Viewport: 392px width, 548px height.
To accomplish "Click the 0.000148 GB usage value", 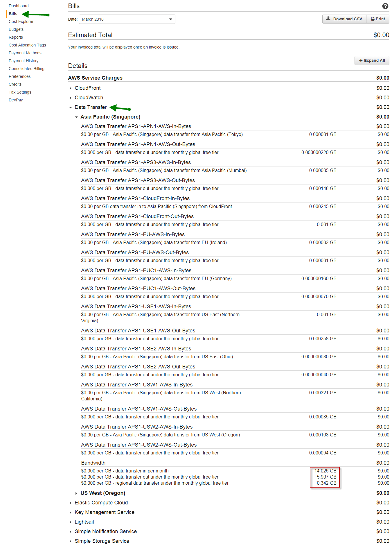I will tap(323, 188).
